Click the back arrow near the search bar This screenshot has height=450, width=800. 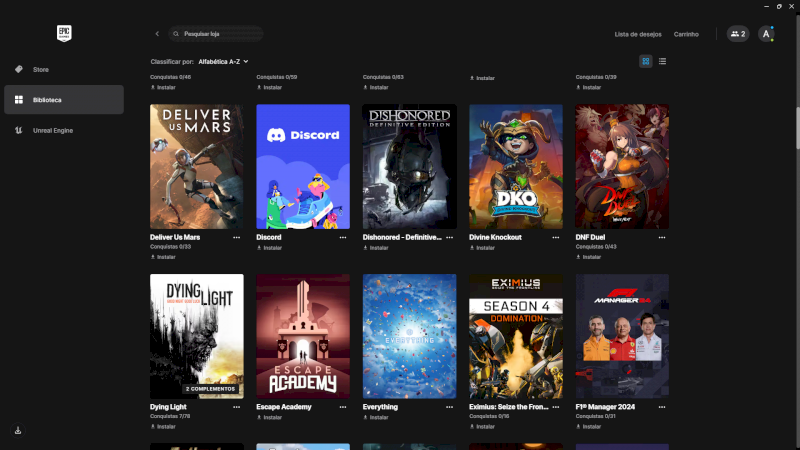point(157,34)
